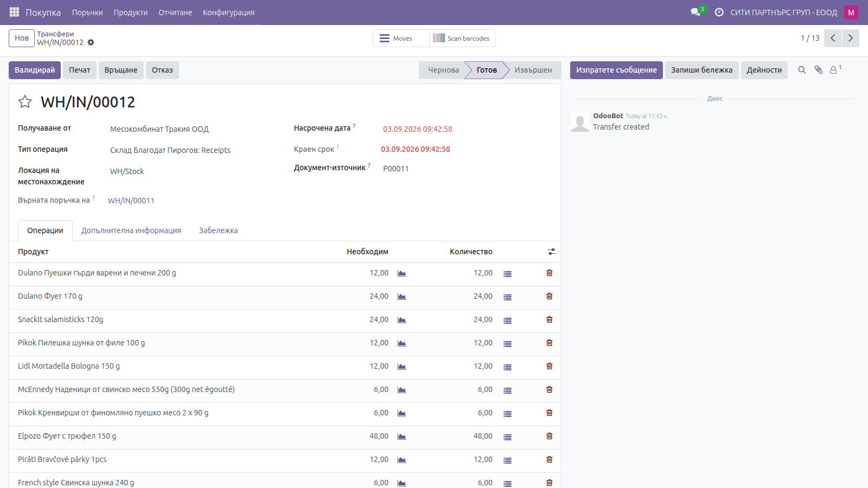Open the Moves smart button
Viewport: 868px width, 488px height.
coord(401,38)
